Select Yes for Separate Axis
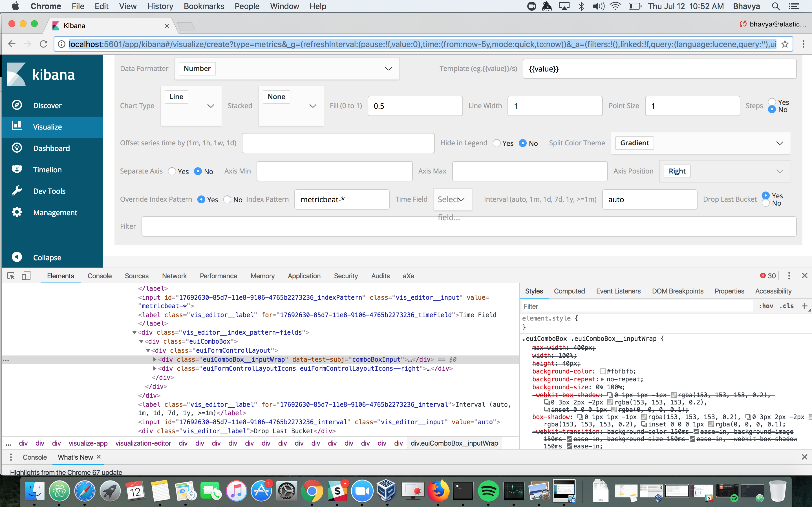The height and width of the screenshot is (507, 812). [171, 171]
